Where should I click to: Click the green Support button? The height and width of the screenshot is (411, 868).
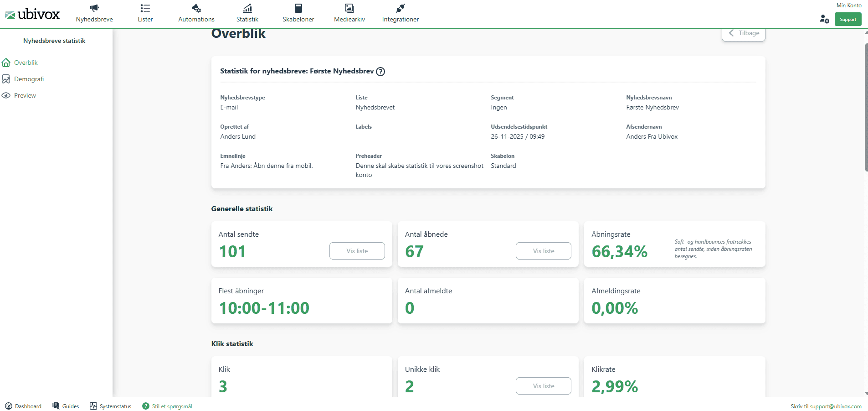[848, 19]
